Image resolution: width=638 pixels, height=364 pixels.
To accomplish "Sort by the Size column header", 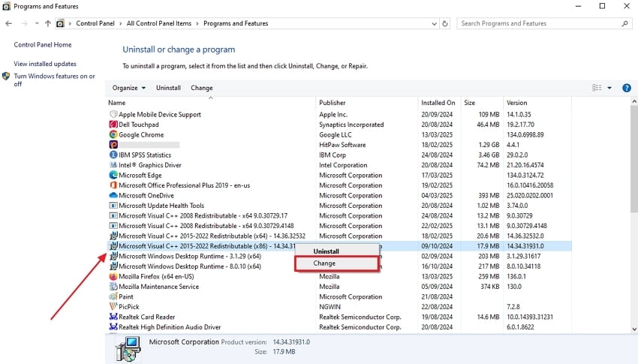I will [x=482, y=103].
